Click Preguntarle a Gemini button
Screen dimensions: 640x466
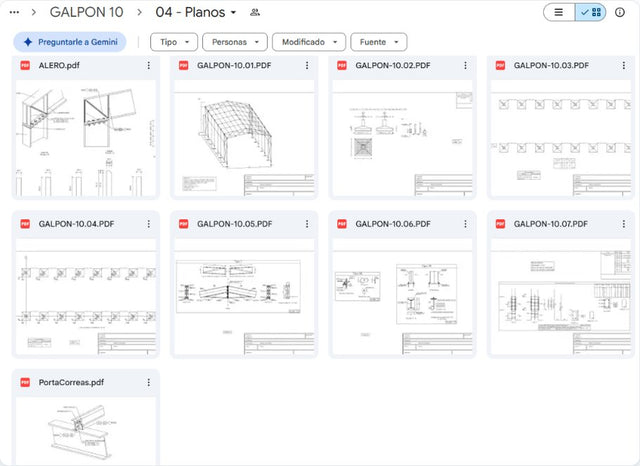coord(70,42)
